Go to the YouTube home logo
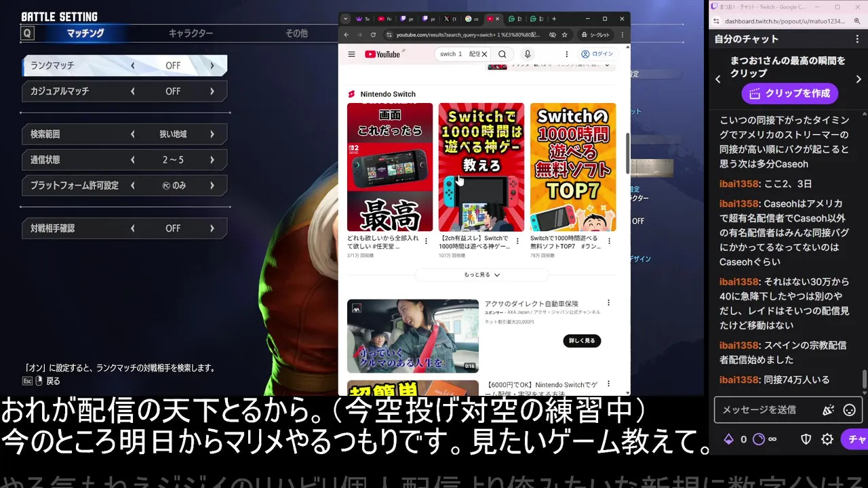 (x=382, y=54)
